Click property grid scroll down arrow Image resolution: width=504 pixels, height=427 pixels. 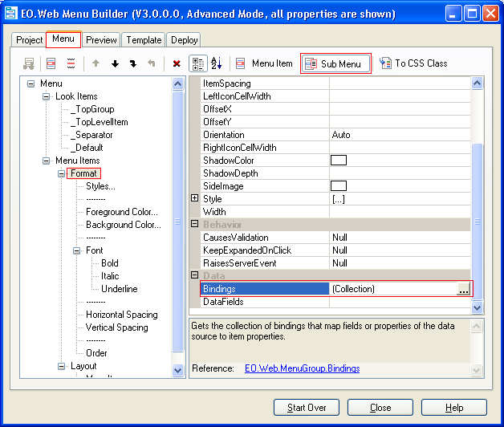tap(477, 307)
